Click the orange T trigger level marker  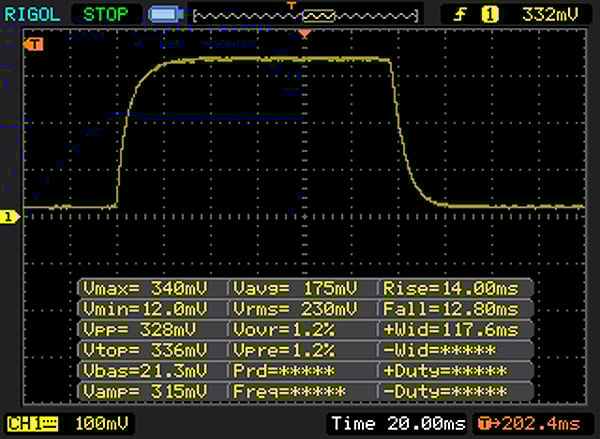point(33,44)
